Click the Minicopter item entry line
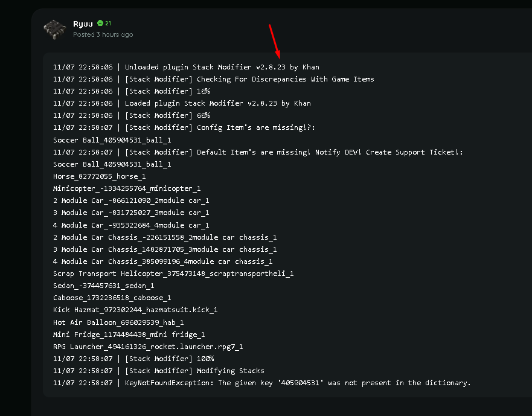This screenshot has width=532, height=416. pyautogui.click(x=127, y=188)
